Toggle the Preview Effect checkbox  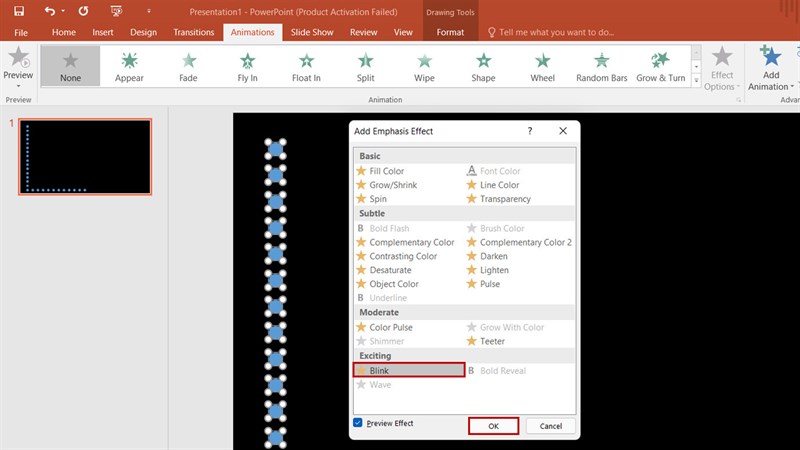[358, 422]
